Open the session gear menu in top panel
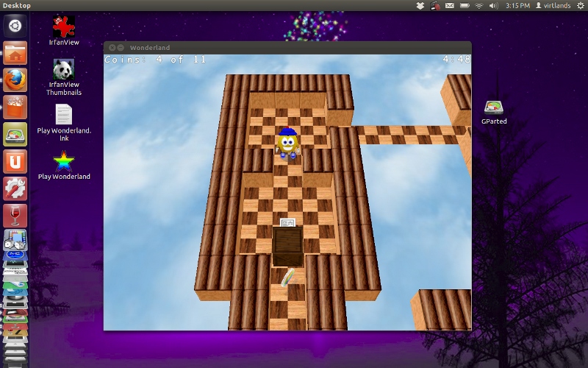 tap(581, 6)
